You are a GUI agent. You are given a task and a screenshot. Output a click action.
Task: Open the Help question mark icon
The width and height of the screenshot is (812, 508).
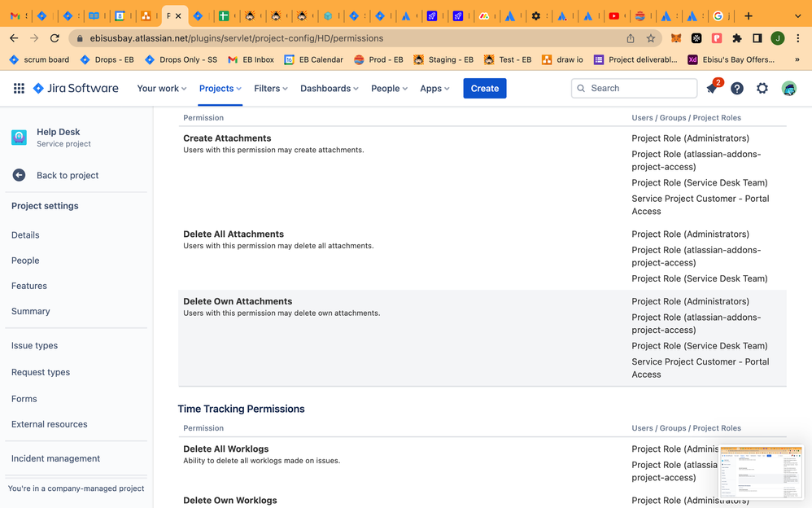[737, 88]
